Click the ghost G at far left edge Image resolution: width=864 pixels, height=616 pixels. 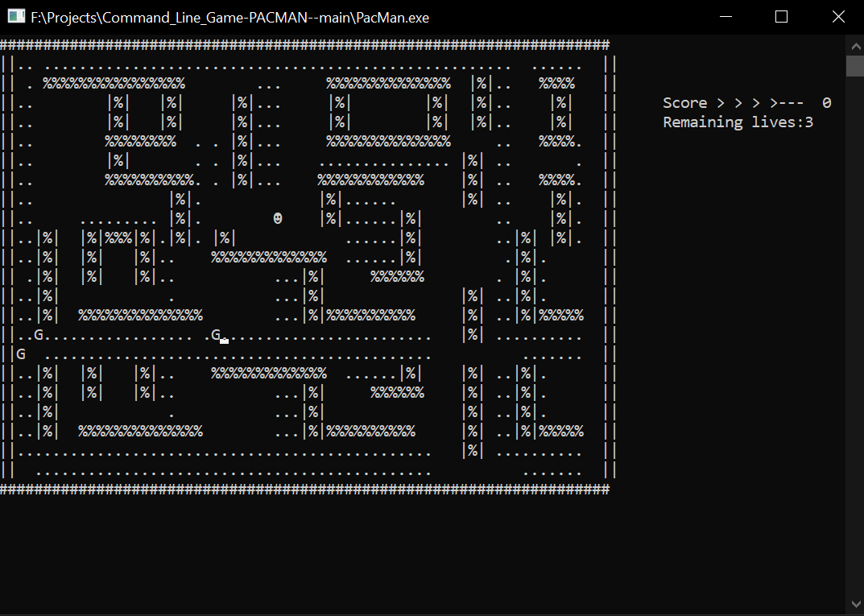coord(21,353)
